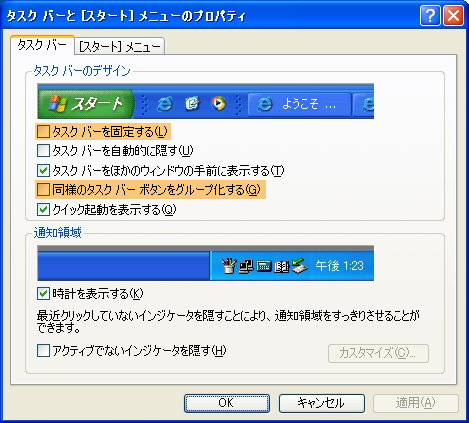
Task: Check タスク バーを自動的に隠す option
Action: (43, 151)
